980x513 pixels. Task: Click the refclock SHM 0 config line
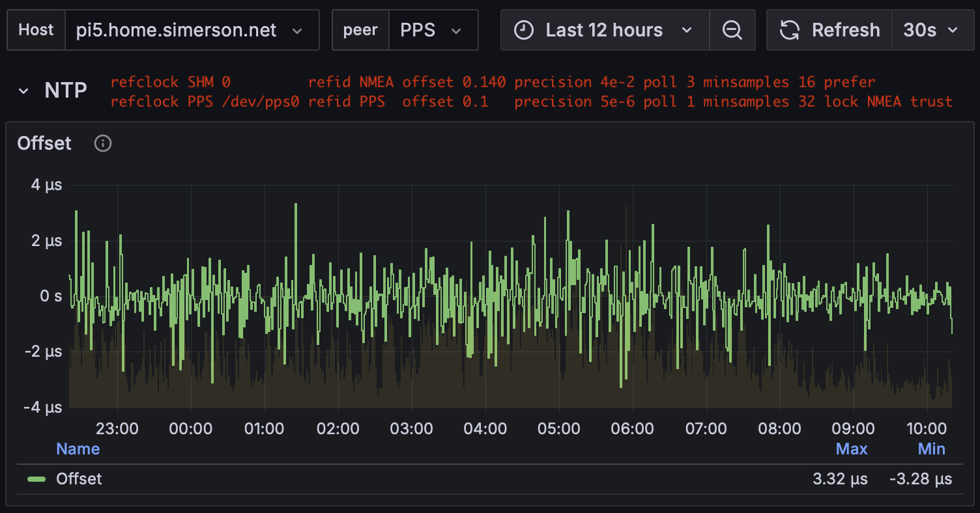click(493, 82)
